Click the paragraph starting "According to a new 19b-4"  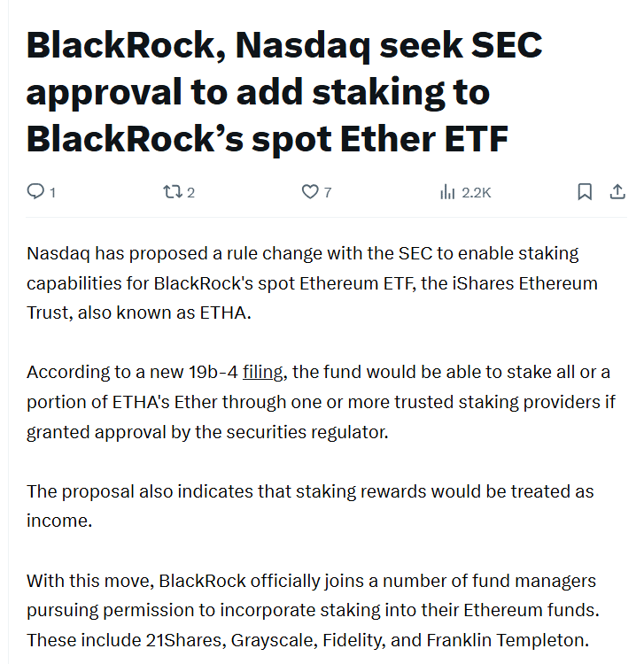(319, 402)
